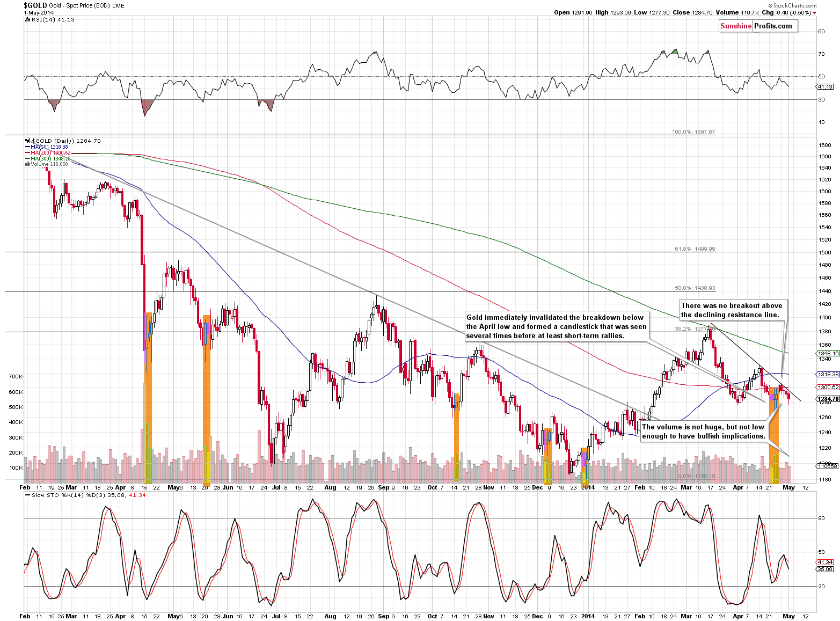Click the 100.0%: 1697.67 Fibonacci label
This screenshot has width=840, height=621.
coord(693,131)
